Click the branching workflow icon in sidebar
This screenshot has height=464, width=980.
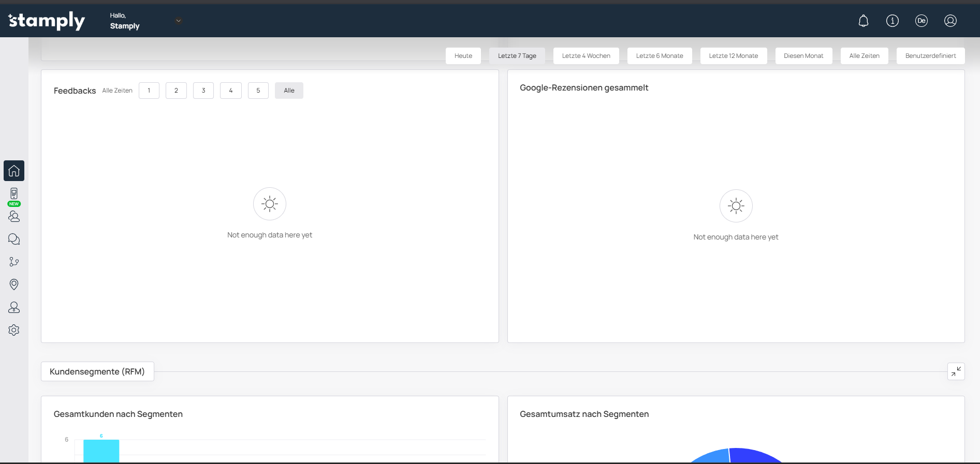[14, 262]
